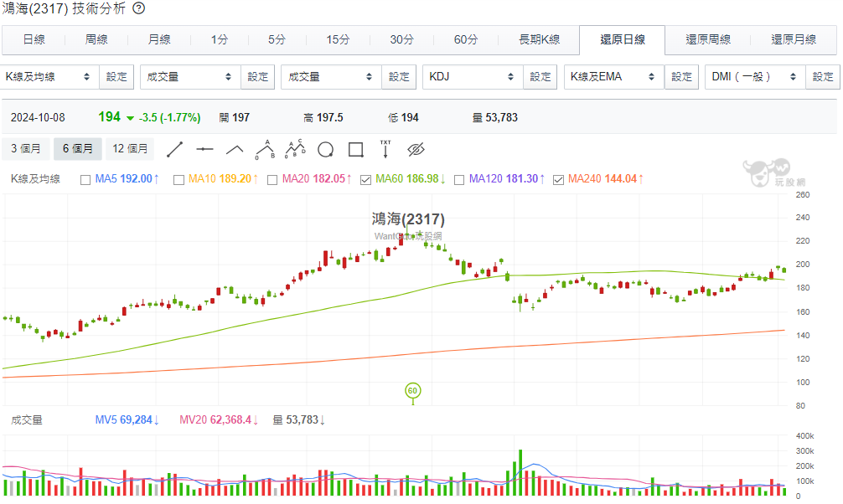Select the horizontal line drawing tool
The width and height of the screenshot is (843, 504).
pos(204,149)
